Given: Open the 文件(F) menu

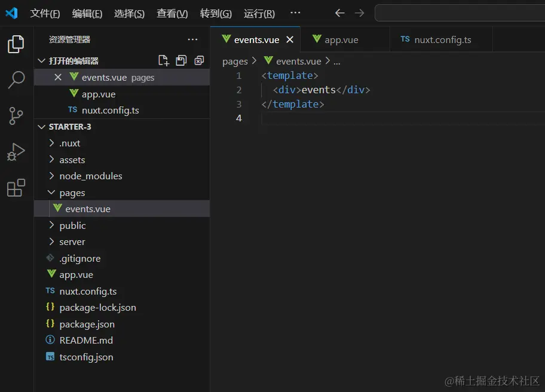Looking at the screenshot, I should (45, 14).
